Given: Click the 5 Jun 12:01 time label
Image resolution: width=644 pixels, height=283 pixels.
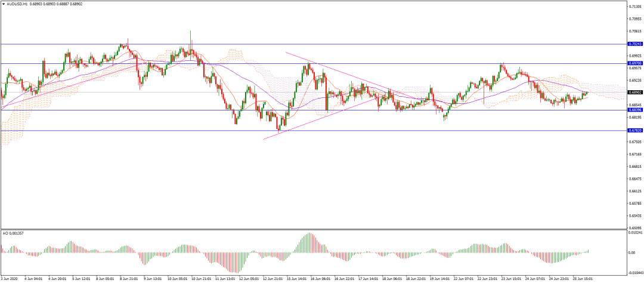Looking at the screenshot, I should 82,278.
